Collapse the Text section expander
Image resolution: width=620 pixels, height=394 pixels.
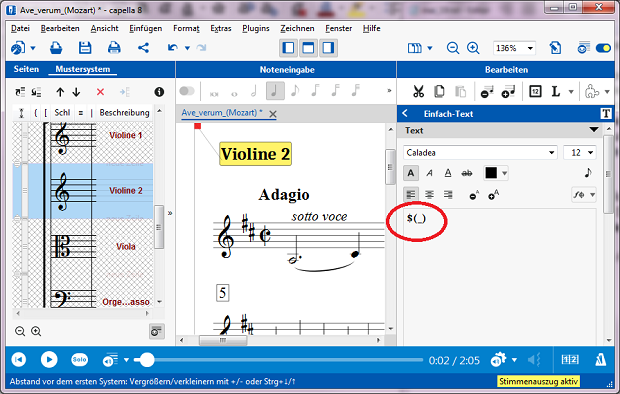(594, 130)
